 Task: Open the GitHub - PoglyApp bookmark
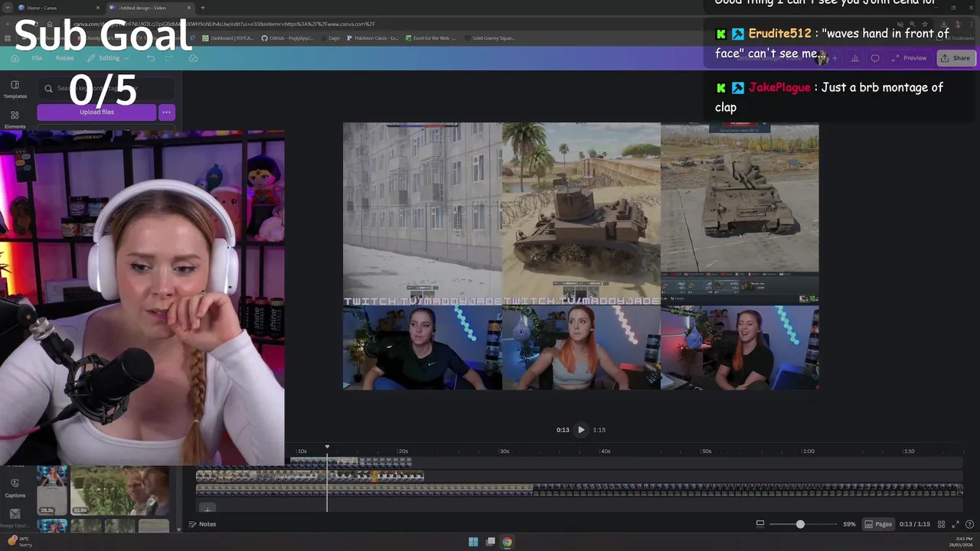[287, 38]
